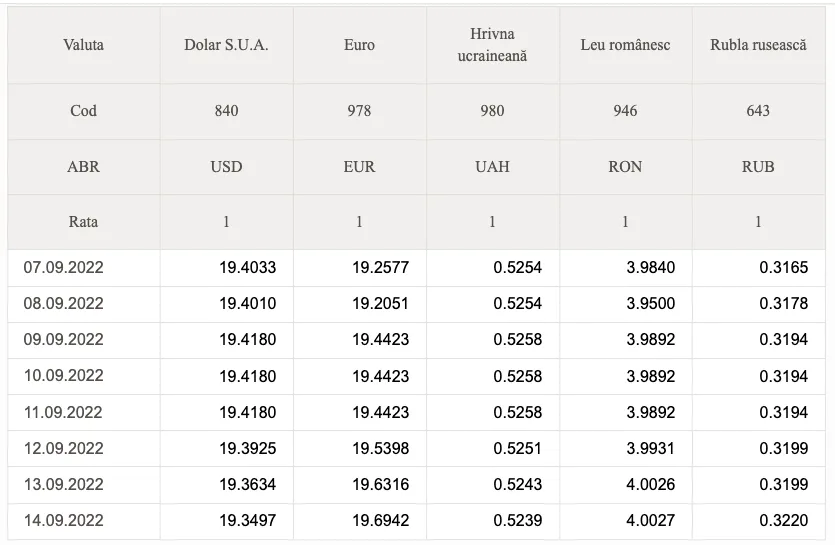Click RON rate 4.0026
The width and height of the screenshot is (835, 545).
[650, 484]
